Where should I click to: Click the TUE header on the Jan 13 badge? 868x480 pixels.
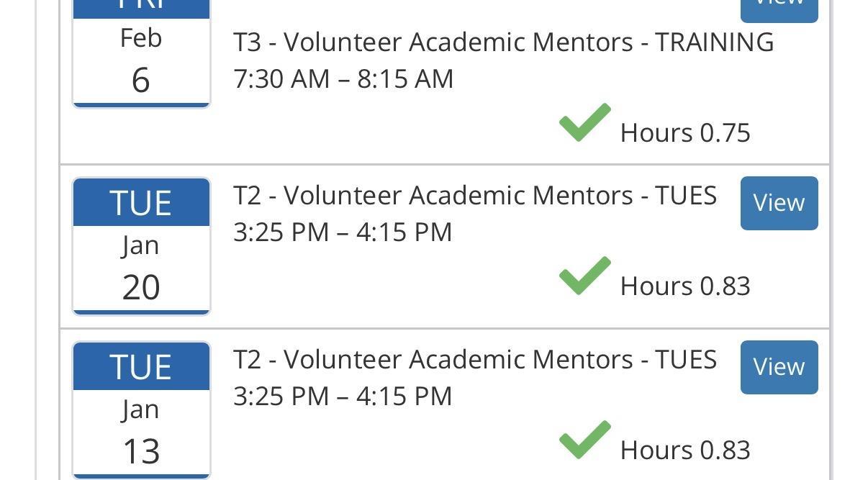(x=141, y=367)
